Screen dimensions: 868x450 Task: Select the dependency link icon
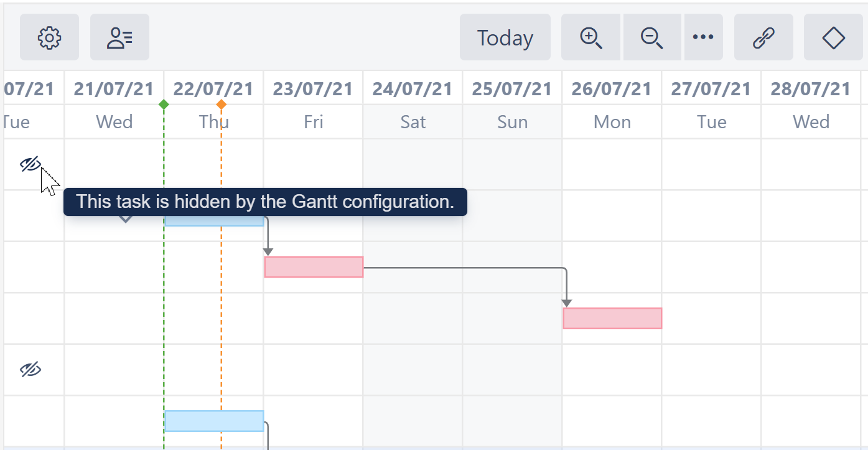[x=763, y=37]
